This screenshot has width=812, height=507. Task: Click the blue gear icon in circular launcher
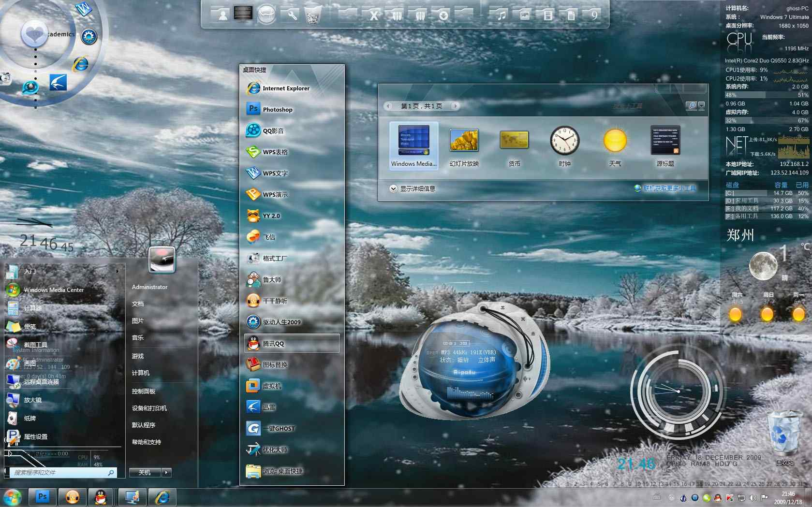pos(89,37)
